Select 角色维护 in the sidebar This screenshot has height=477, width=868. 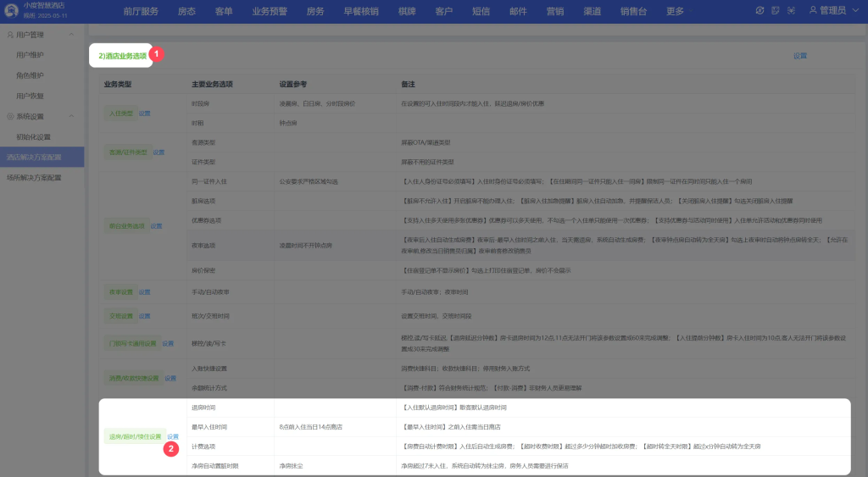point(30,75)
